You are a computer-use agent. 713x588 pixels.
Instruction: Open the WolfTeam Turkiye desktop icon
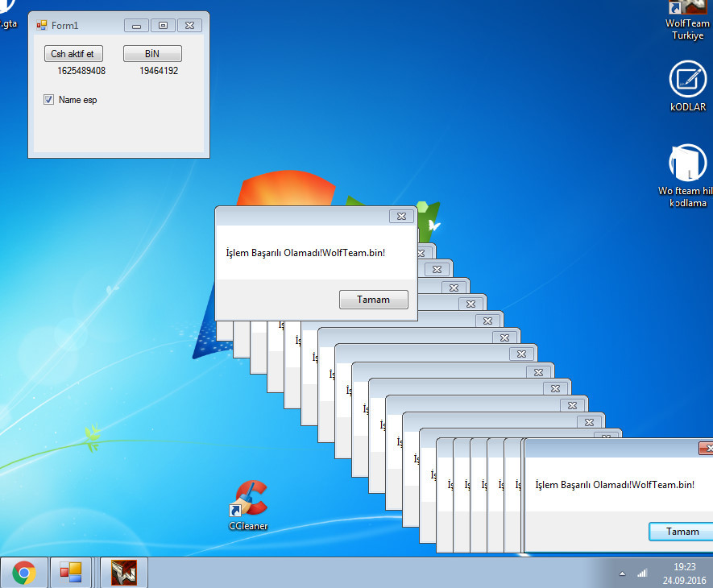click(687, 21)
